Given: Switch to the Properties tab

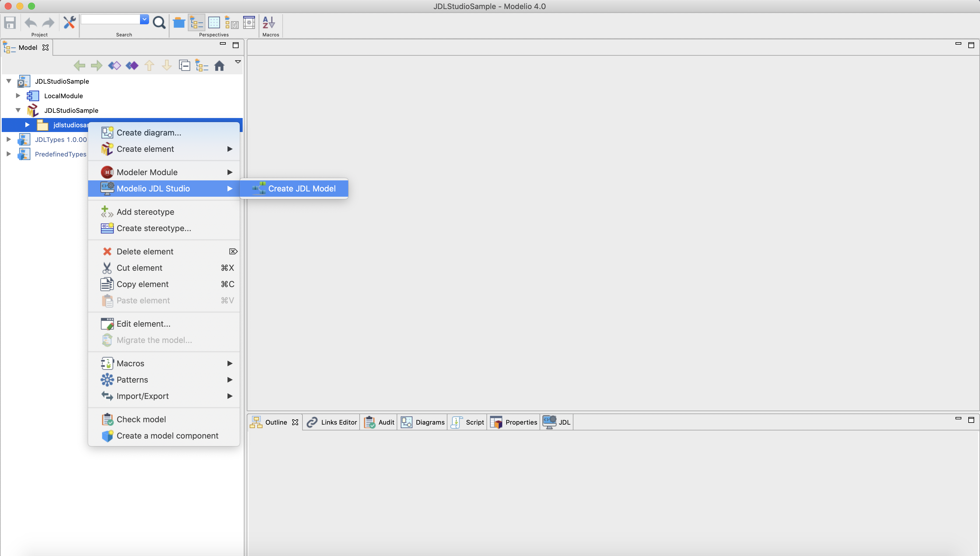Looking at the screenshot, I should tap(513, 422).
